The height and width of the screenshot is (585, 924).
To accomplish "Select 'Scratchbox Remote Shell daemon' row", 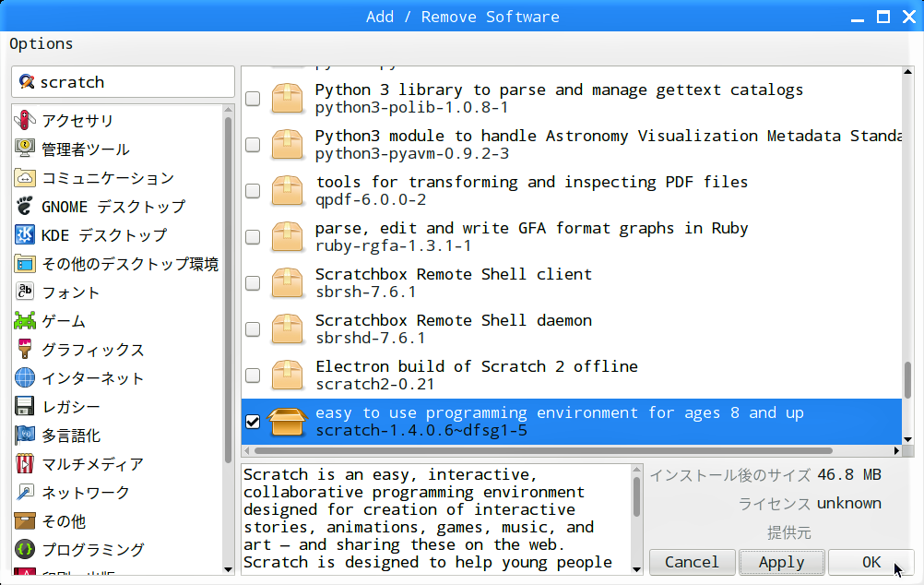I will pos(572,329).
